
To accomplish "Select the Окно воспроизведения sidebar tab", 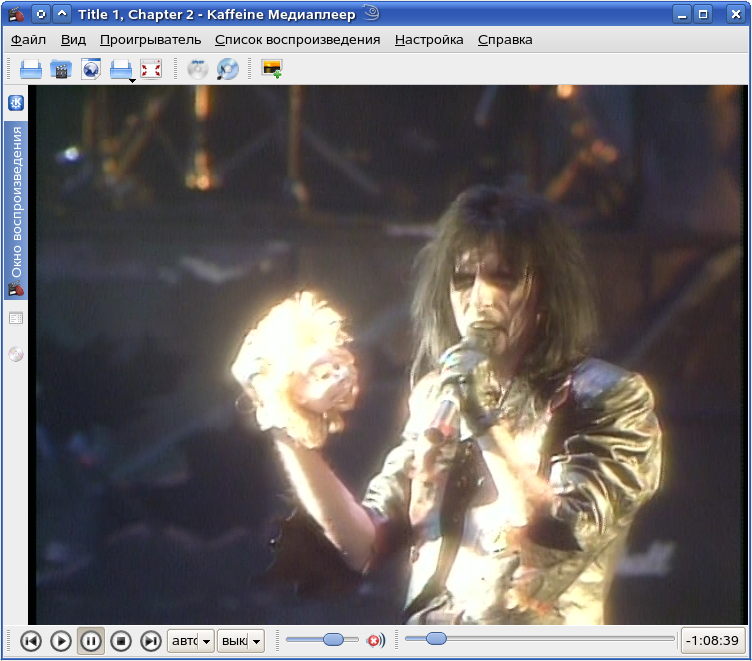I will tap(16, 210).
